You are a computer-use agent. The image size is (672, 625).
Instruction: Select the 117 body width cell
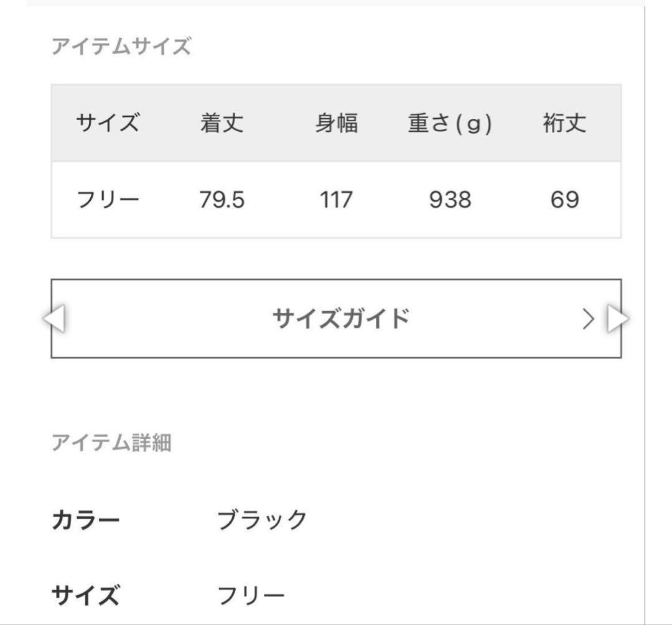(x=337, y=200)
